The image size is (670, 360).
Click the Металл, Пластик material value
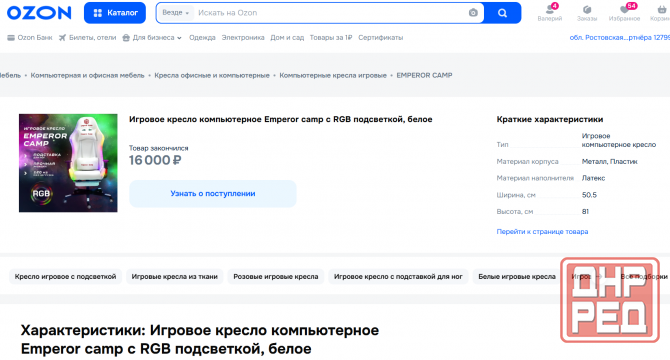pyautogui.click(x=609, y=161)
